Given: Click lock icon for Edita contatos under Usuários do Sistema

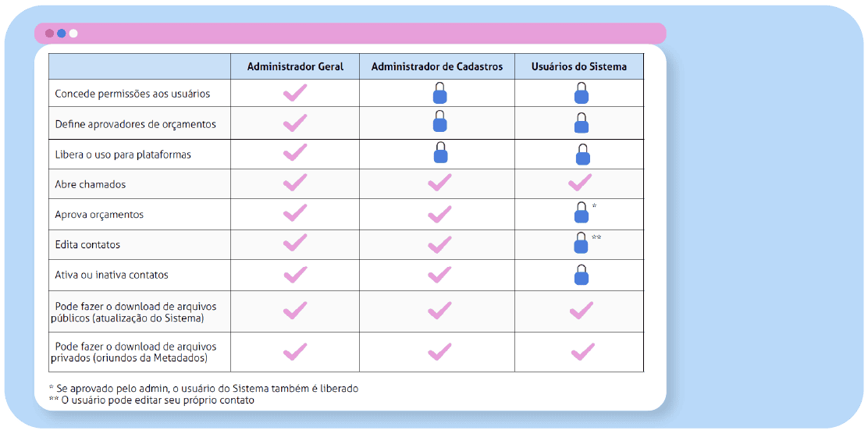Looking at the screenshot, I should pyautogui.click(x=581, y=244).
